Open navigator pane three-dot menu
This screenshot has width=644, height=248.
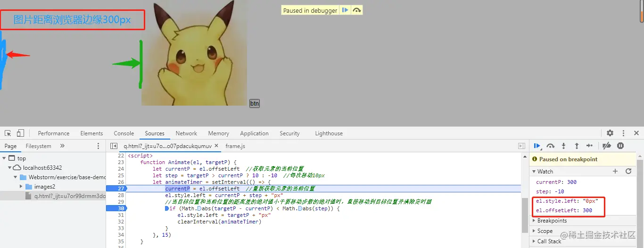pos(98,146)
